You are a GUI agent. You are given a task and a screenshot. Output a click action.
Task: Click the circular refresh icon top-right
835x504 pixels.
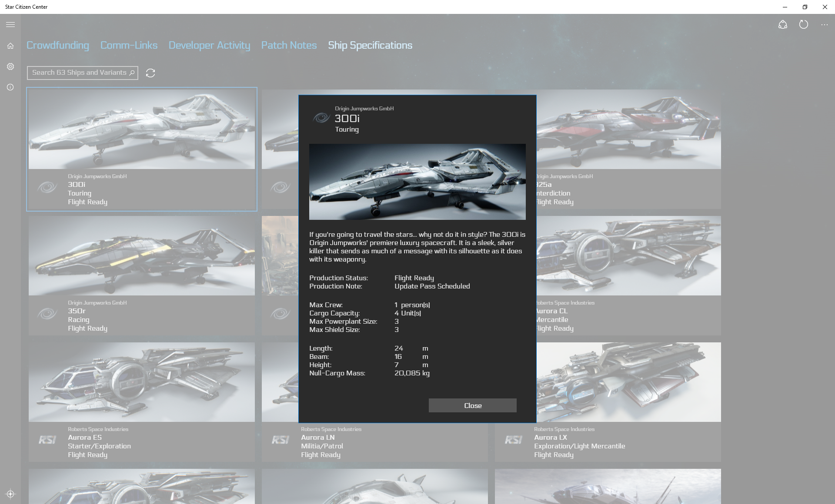click(804, 25)
